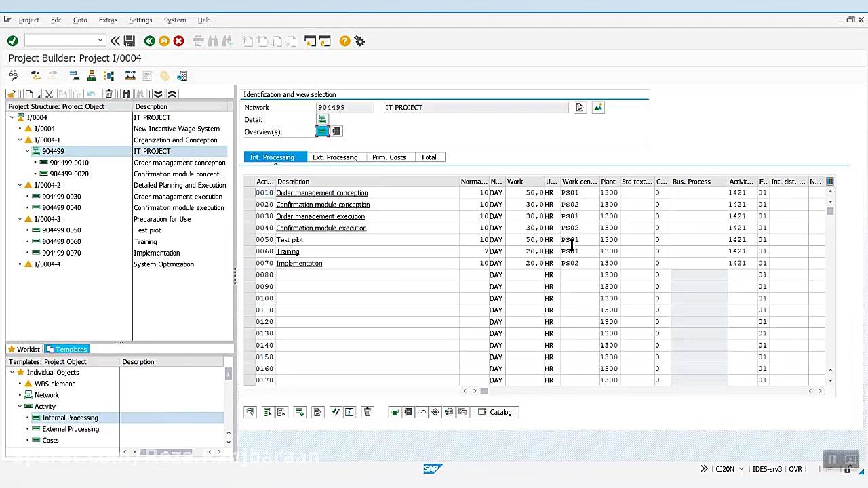Switch to the Worklist tab
Screen dimensions: 868x488
tap(24, 350)
